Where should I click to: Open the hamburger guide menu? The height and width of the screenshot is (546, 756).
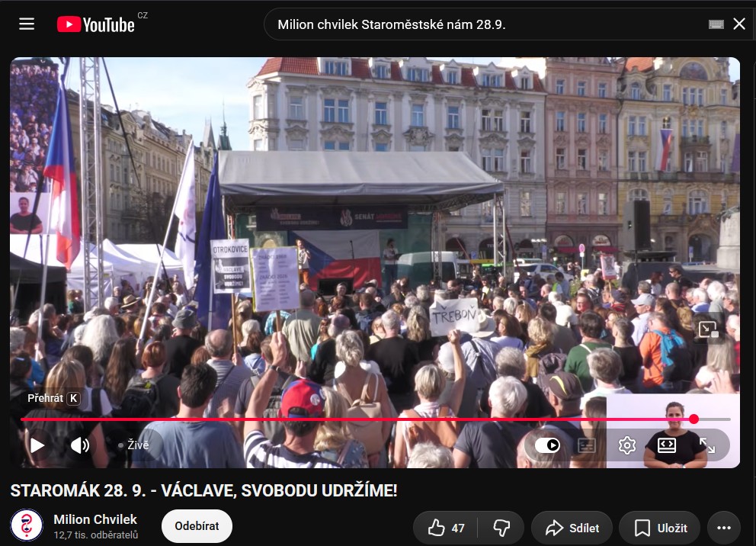pyautogui.click(x=27, y=24)
